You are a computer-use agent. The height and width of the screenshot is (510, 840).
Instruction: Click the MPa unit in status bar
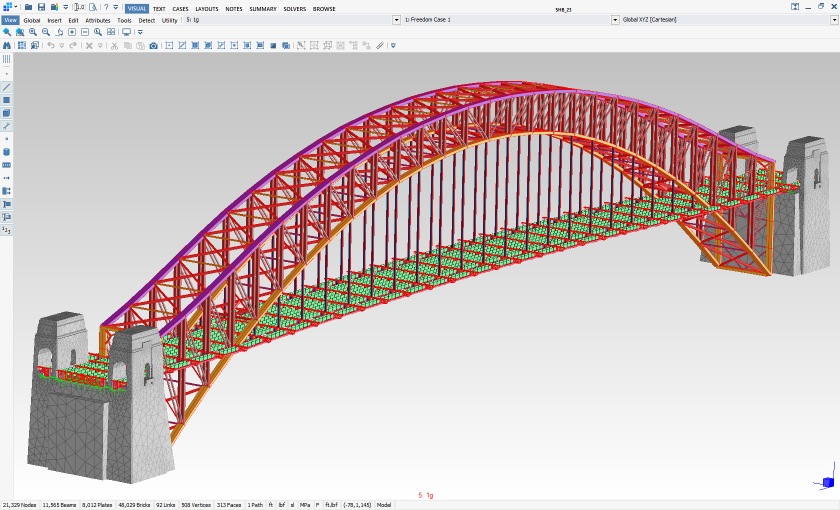click(x=305, y=505)
